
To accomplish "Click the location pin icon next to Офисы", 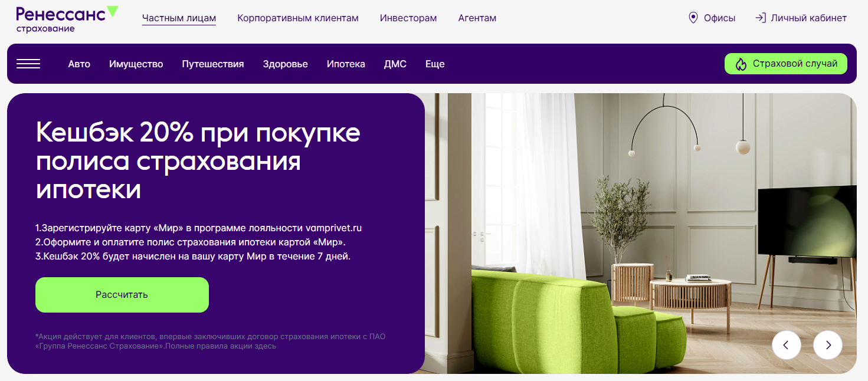I will [693, 18].
